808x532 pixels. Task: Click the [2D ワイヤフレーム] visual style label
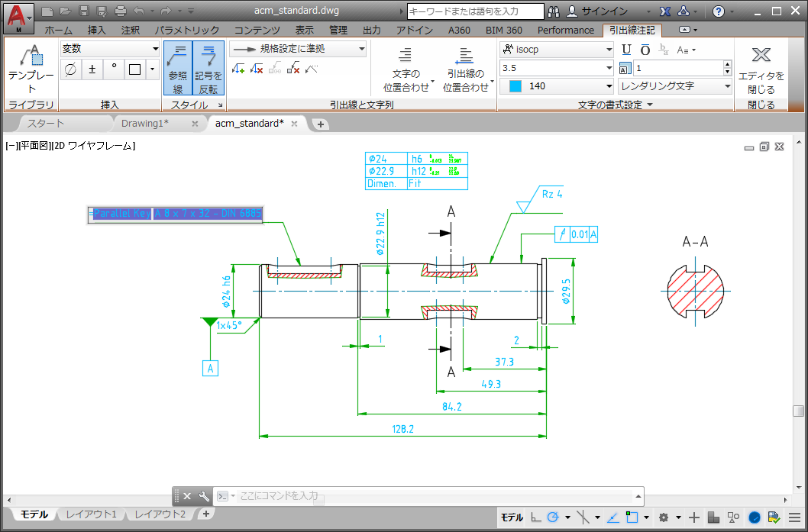[94, 147]
